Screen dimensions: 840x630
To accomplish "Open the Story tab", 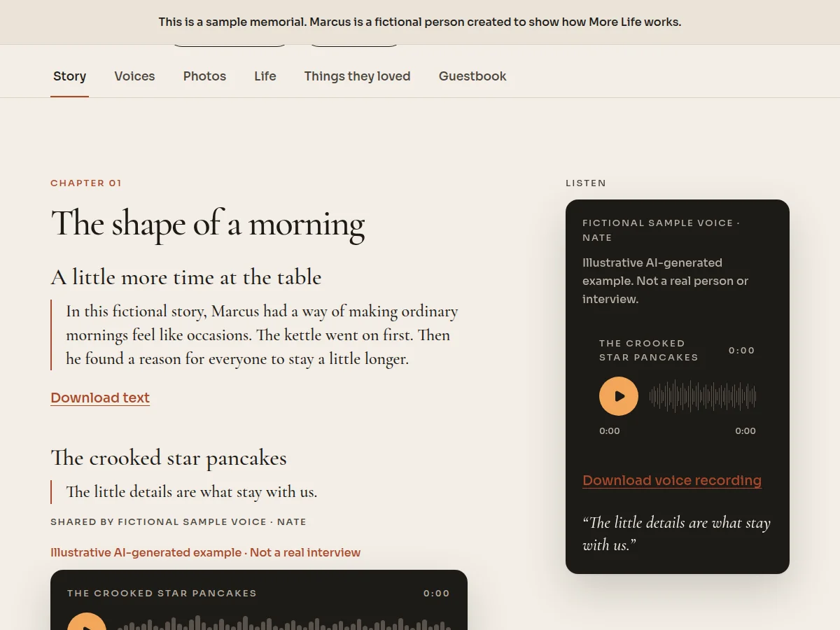I will pos(69,76).
